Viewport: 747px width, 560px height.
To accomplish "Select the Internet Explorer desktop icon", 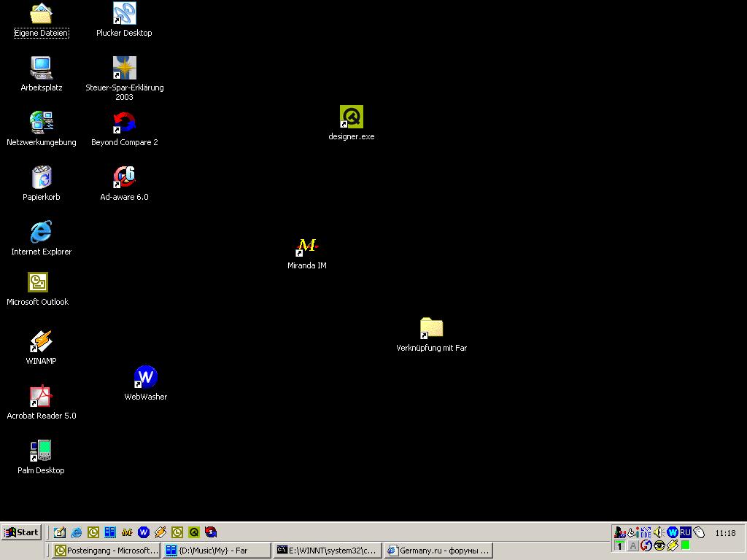I will (42, 238).
